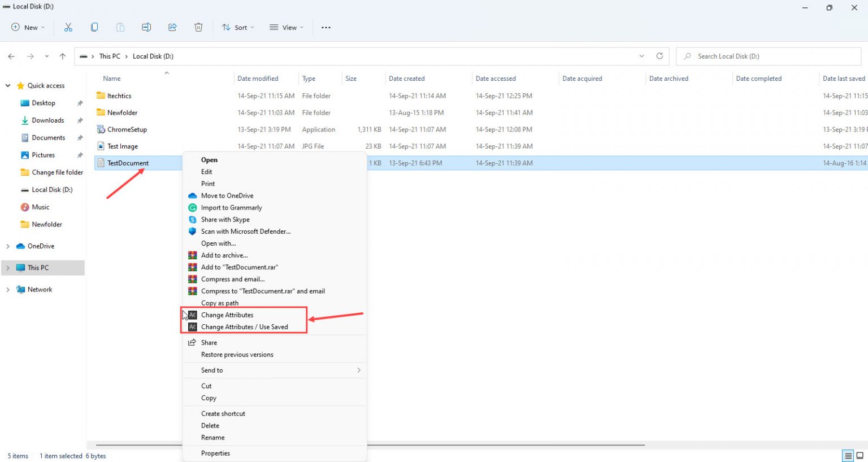Delete the file using the trash icon
This screenshot has width=868, height=462.
tap(198, 27)
